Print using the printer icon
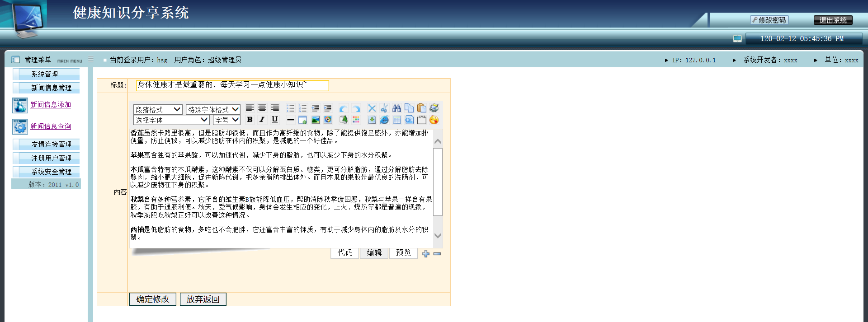 point(434,108)
